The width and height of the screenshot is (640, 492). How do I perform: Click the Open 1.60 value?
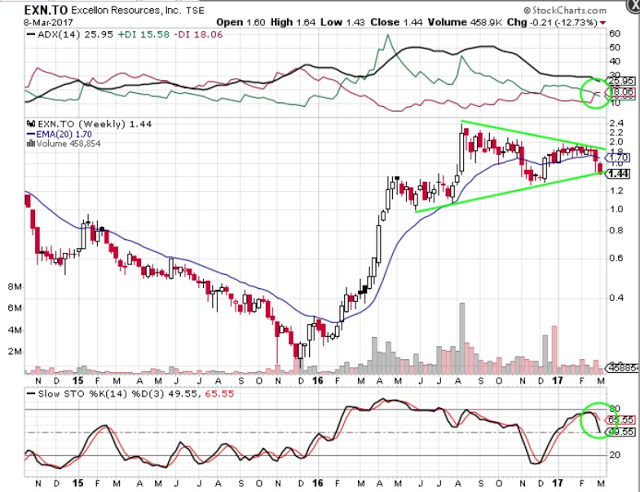(x=240, y=22)
